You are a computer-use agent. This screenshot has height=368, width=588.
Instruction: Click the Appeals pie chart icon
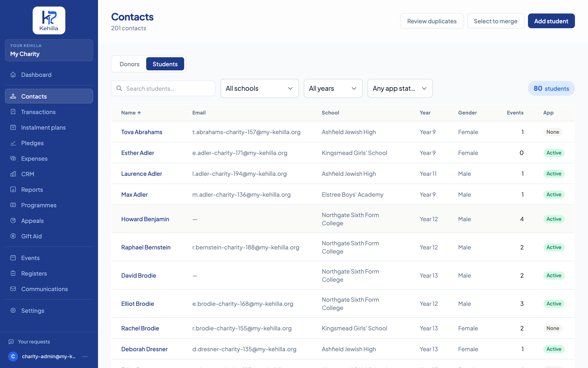pyautogui.click(x=13, y=221)
